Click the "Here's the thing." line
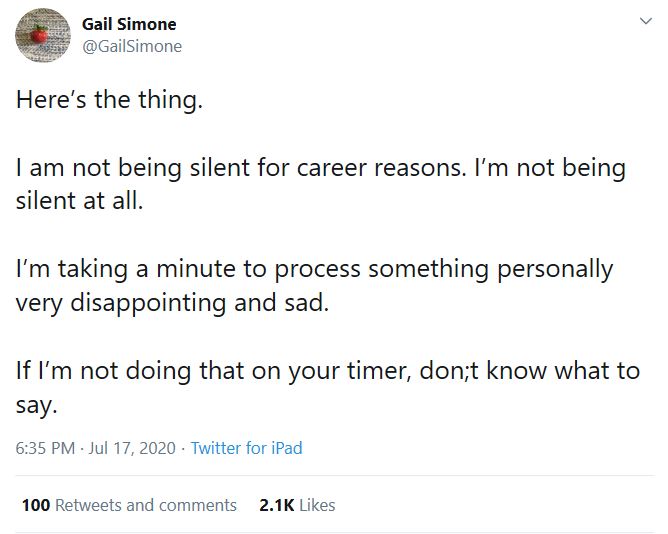Viewport: 668px width, 534px height. pos(109,100)
